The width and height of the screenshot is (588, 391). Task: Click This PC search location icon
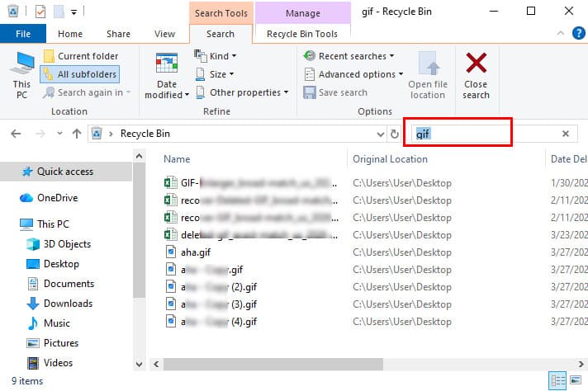[x=21, y=75]
